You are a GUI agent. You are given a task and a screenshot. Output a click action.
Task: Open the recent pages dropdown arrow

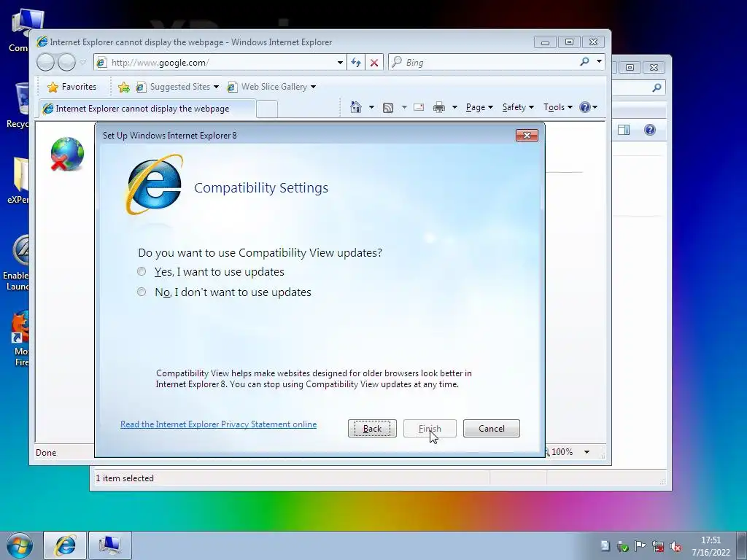[x=83, y=63]
